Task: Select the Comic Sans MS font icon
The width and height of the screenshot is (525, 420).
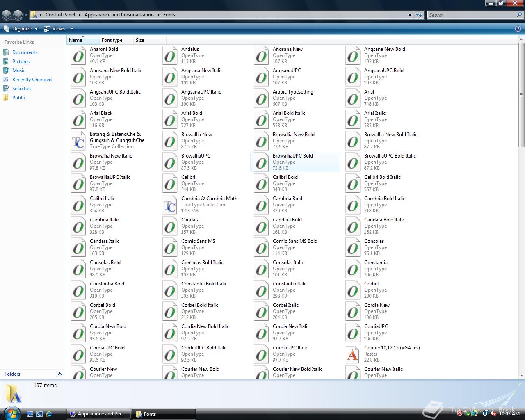Action: pos(170,247)
